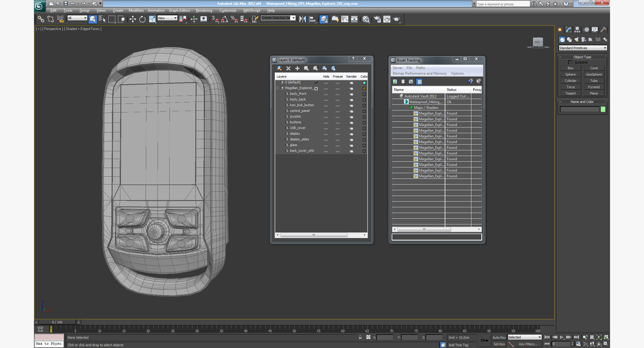Toggle Percent Snap in toolbar
This screenshot has height=348, width=644.
[234, 19]
